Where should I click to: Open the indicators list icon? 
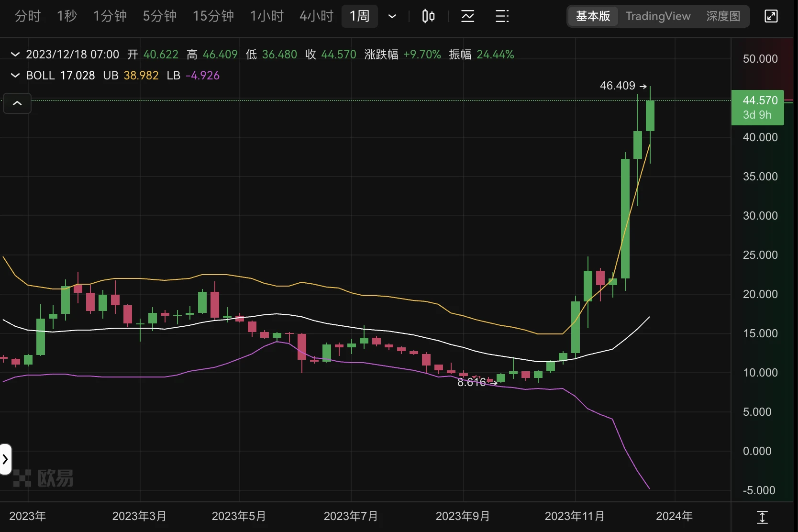click(x=502, y=16)
